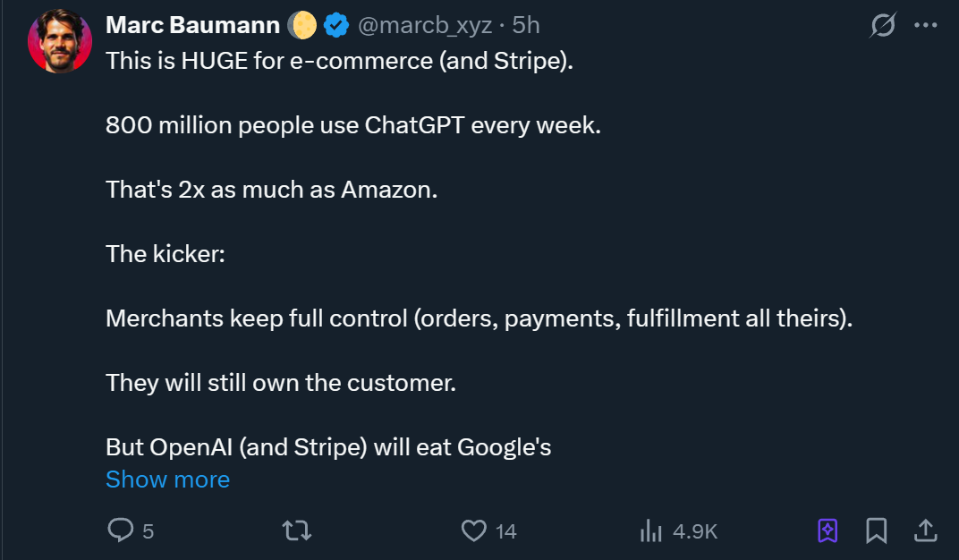This screenshot has width=959, height=560.
Task: Toggle the white outline bookmark for this post
Action: pos(877,530)
